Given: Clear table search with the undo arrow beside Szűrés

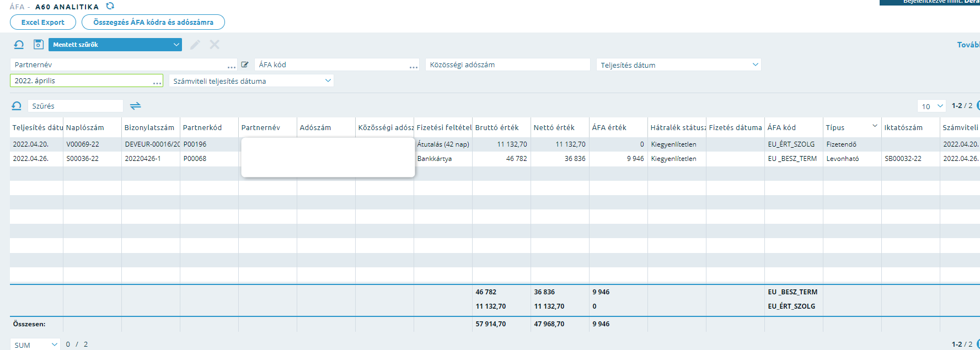Looking at the screenshot, I should click(x=17, y=106).
